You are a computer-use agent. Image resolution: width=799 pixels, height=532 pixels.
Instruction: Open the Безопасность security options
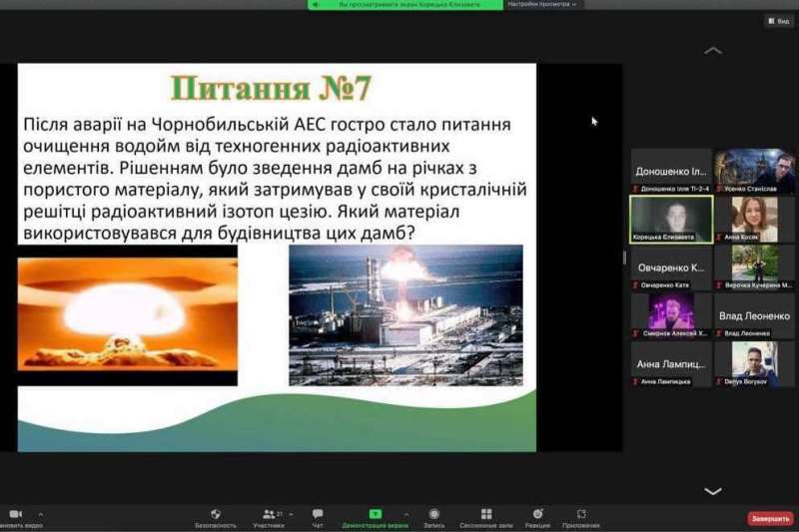[216, 516]
